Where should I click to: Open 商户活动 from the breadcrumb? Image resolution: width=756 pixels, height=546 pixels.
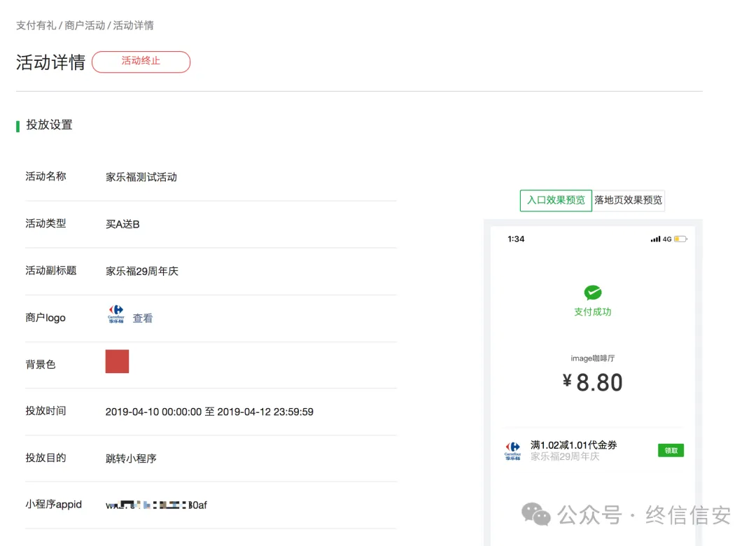[84, 25]
